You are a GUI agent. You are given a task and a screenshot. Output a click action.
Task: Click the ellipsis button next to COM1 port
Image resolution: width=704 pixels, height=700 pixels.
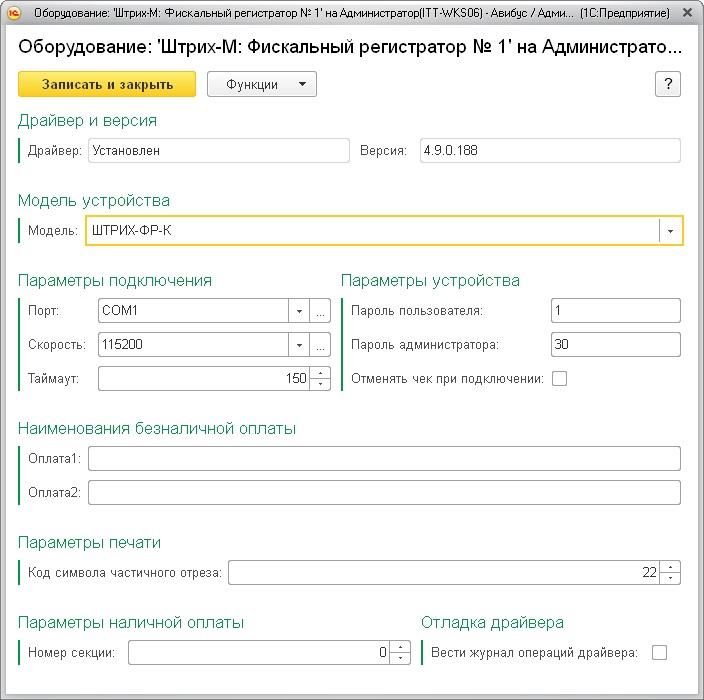[320, 311]
